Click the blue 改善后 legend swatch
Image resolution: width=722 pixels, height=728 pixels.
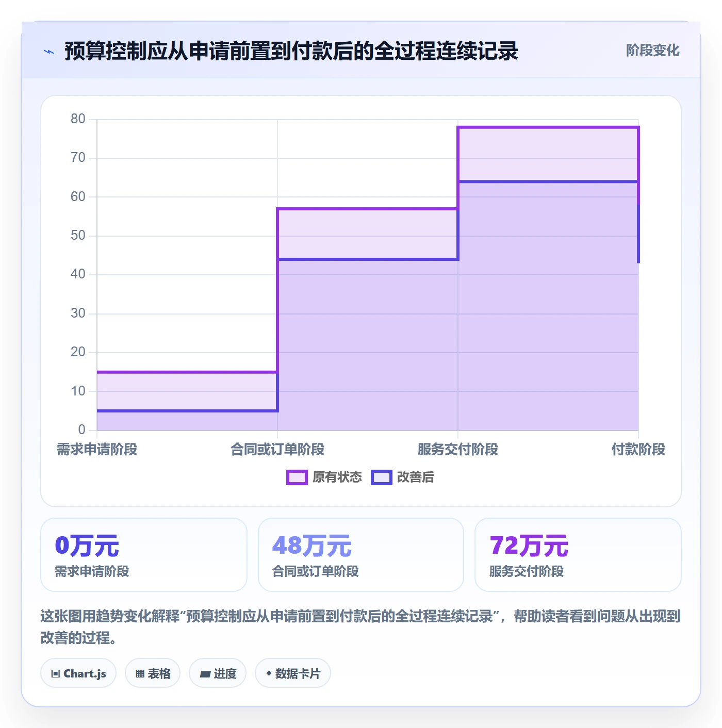point(382,477)
